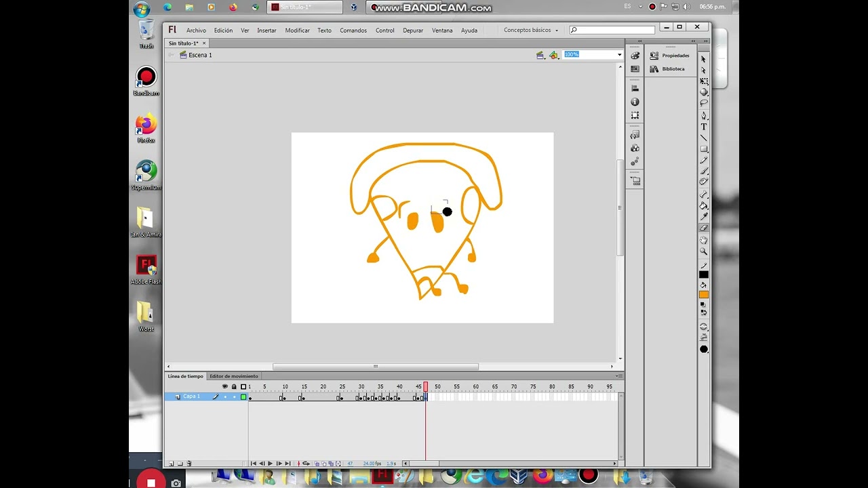Switch to Editor de movimiento tab
The height and width of the screenshot is (488, 868).
click(x=234, y=376)
